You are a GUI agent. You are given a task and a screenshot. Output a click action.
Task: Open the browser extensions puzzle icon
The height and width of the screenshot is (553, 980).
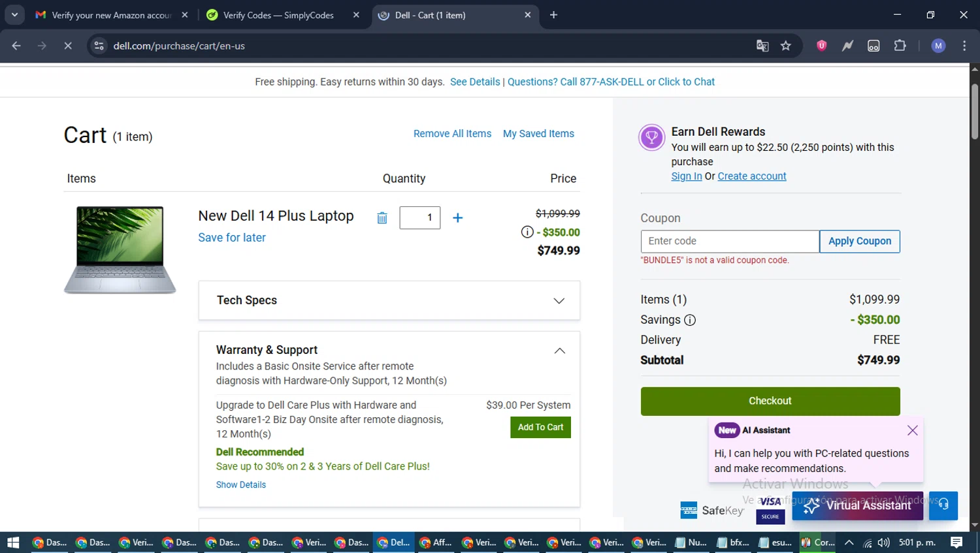coord(900,46)
